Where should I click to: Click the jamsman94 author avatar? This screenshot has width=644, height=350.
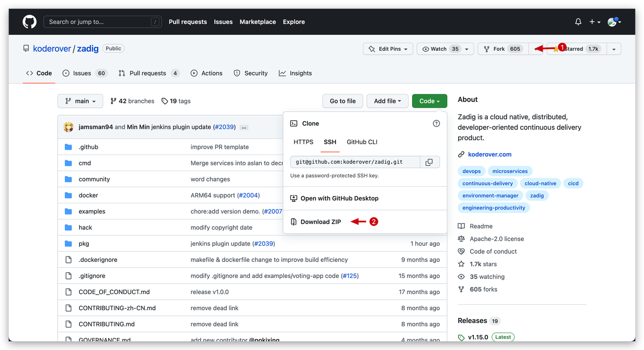(68, 127)
